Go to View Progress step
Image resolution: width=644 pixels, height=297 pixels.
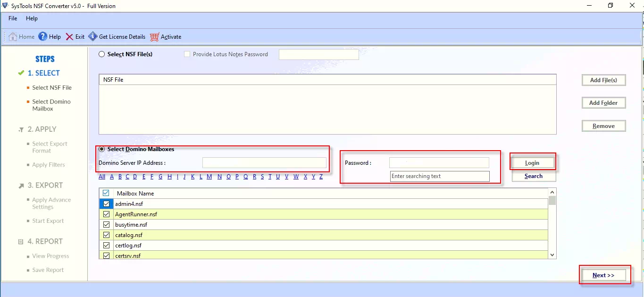click(x=50, y=256)
